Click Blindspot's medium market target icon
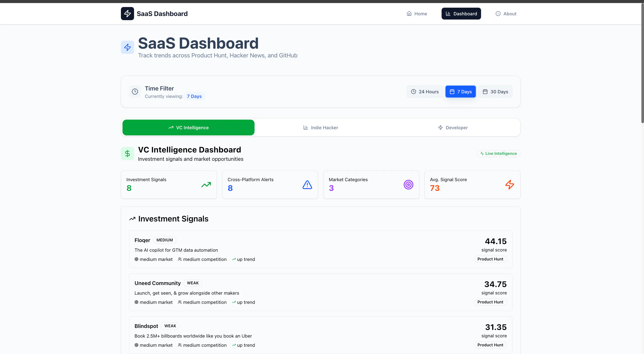 click(136, 345)
